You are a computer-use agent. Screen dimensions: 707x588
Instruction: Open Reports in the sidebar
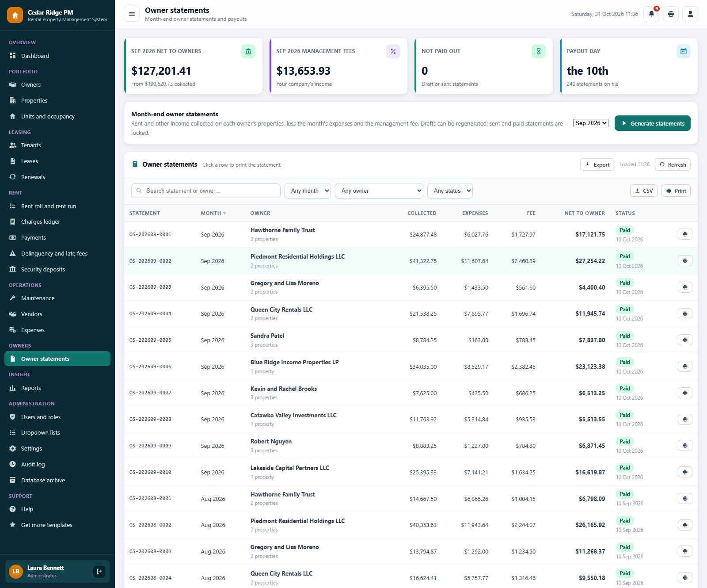click(57, 388)
